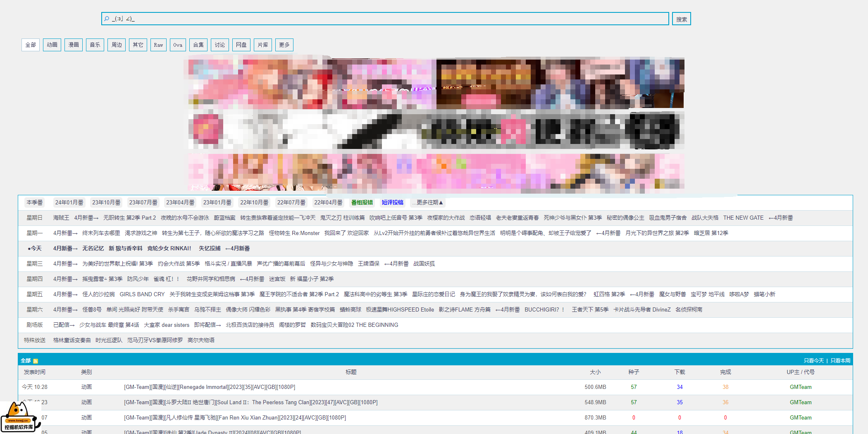This screenshot has height=434, width=868.
Task: Open the 更多 category button
Action: [x=284, y=45]
